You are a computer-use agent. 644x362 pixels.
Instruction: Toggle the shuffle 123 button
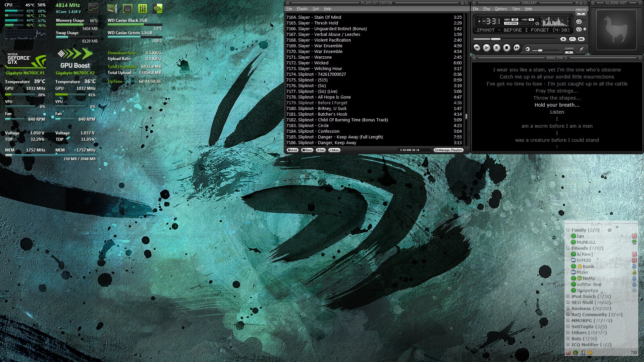point(579,29)
